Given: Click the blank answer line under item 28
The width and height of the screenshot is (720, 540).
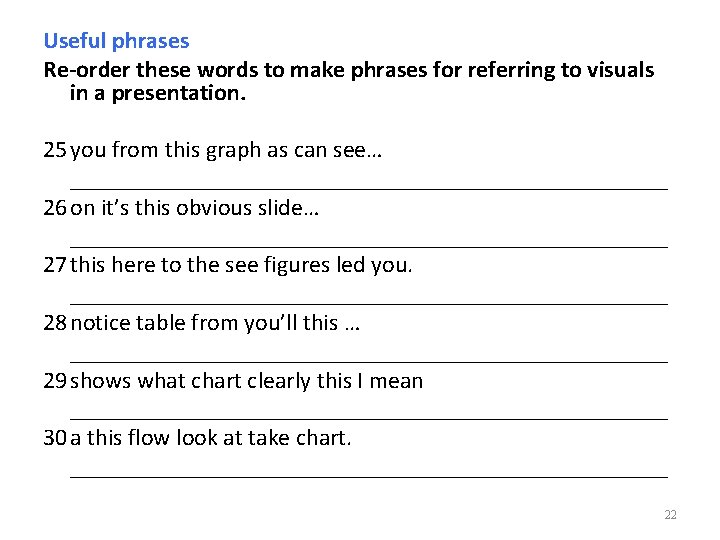Looking at the screenshot, I should [x=368, y=360].
